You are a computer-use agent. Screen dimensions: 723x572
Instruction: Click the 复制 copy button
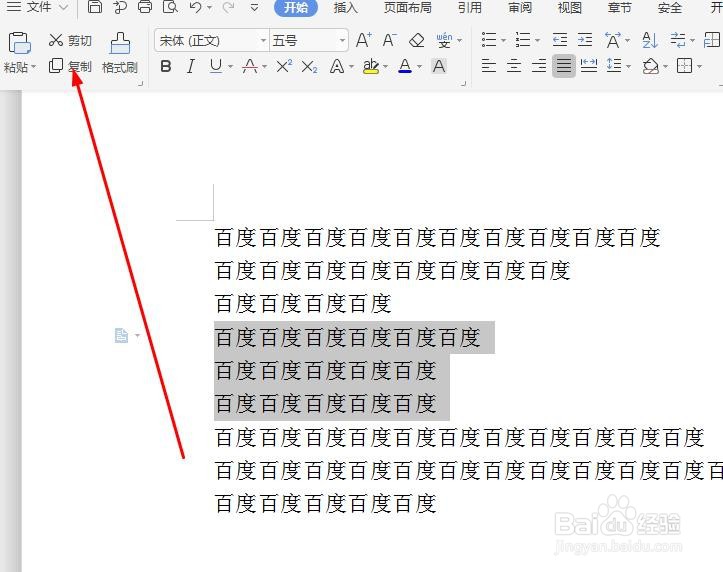click(70, 66)
